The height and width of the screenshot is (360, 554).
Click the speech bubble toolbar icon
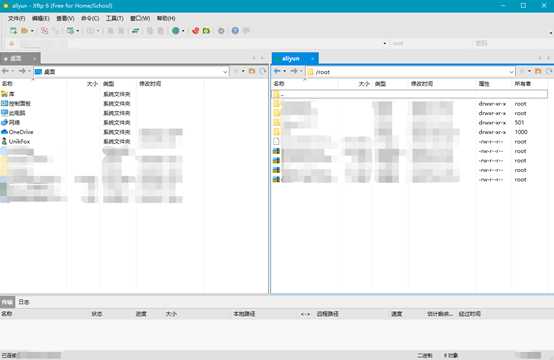click(246, 31)
